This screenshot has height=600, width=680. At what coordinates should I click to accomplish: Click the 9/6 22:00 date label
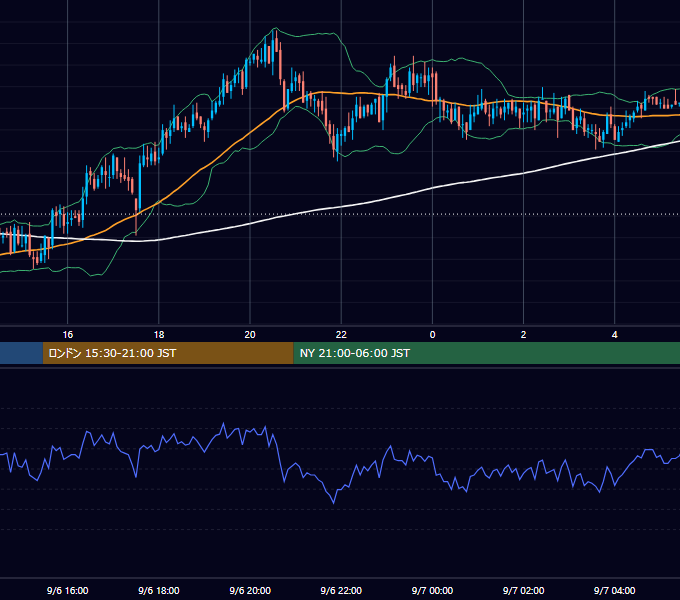341,590
